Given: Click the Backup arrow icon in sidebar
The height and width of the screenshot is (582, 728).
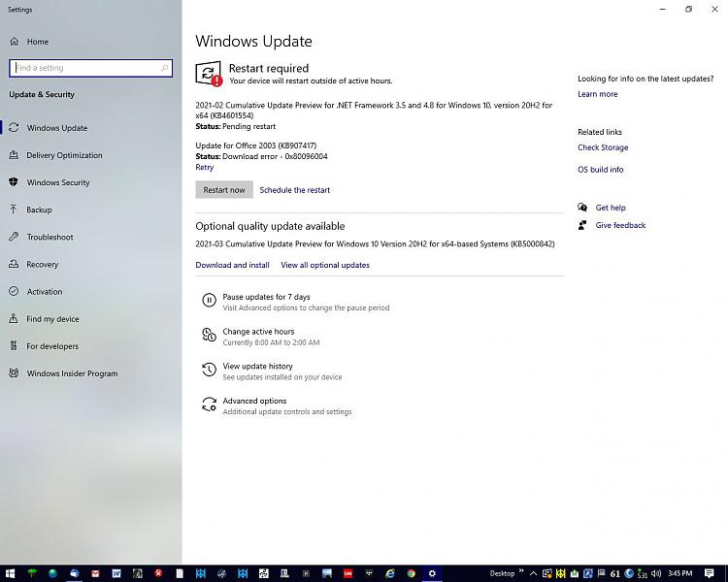Looking at the screenshot, I should 14,210.
